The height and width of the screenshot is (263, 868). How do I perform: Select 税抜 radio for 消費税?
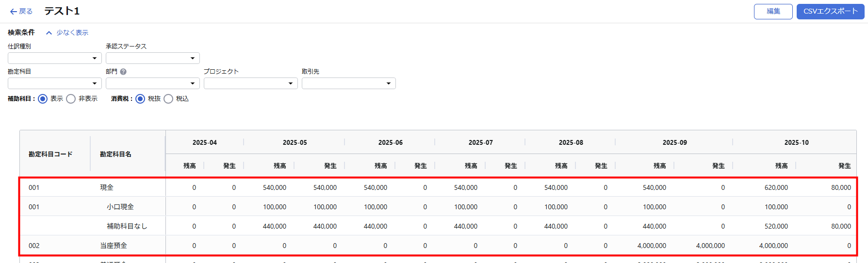coord(140,99)
